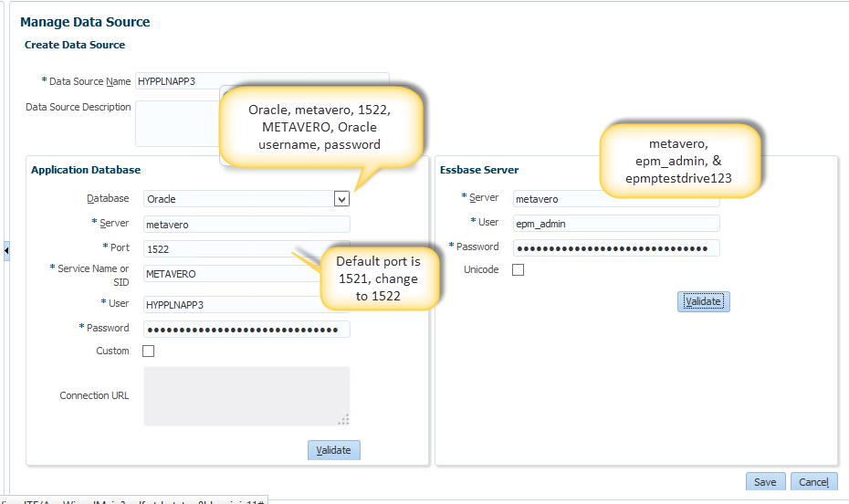Screen dimensions: 849x504
Task: Validate the Application Database connection
Action: tap(333, 450)
